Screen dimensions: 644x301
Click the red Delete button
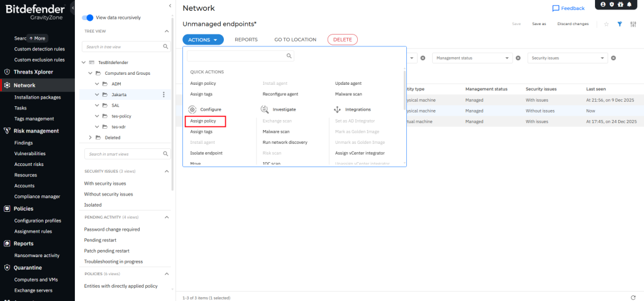[x=342, y=39]
